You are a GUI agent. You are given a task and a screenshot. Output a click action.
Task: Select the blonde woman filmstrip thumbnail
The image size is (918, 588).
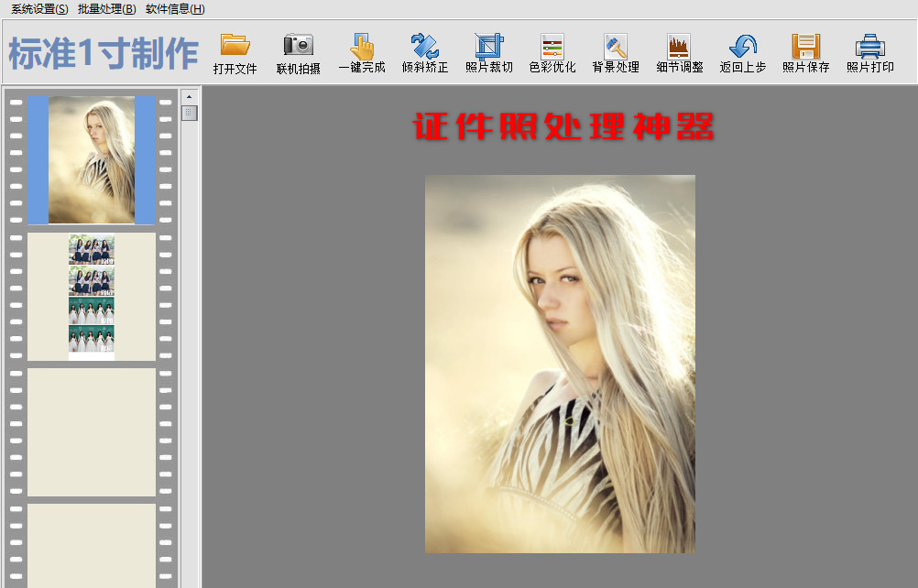pos(92,159)
